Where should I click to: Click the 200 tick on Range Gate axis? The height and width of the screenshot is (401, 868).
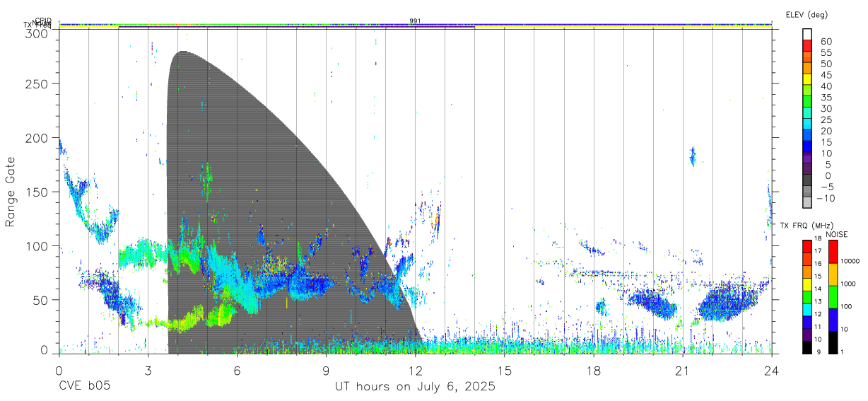pos(37,138)
